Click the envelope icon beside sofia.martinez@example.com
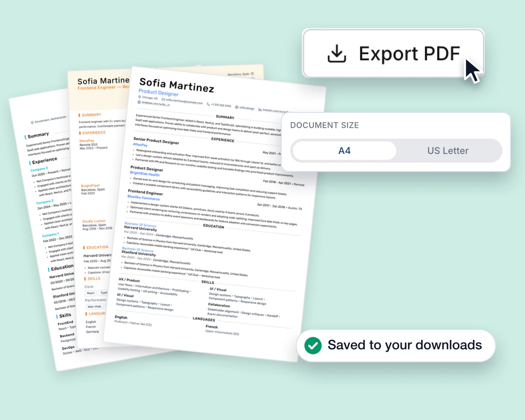Screen dimensions: 525x420 [163, 100]
